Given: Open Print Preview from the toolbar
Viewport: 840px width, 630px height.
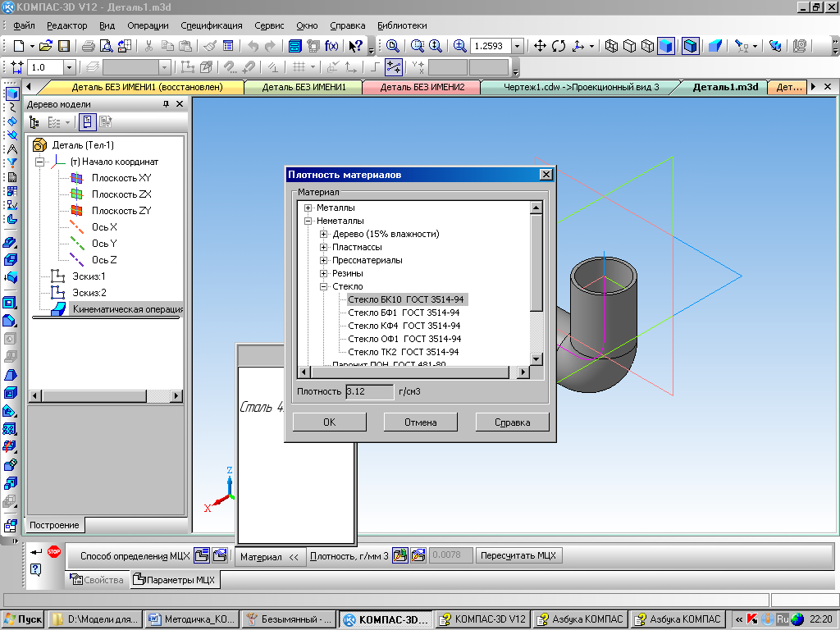Looking at the screenshot, I should pyautogui.click(x=107, y=46).
